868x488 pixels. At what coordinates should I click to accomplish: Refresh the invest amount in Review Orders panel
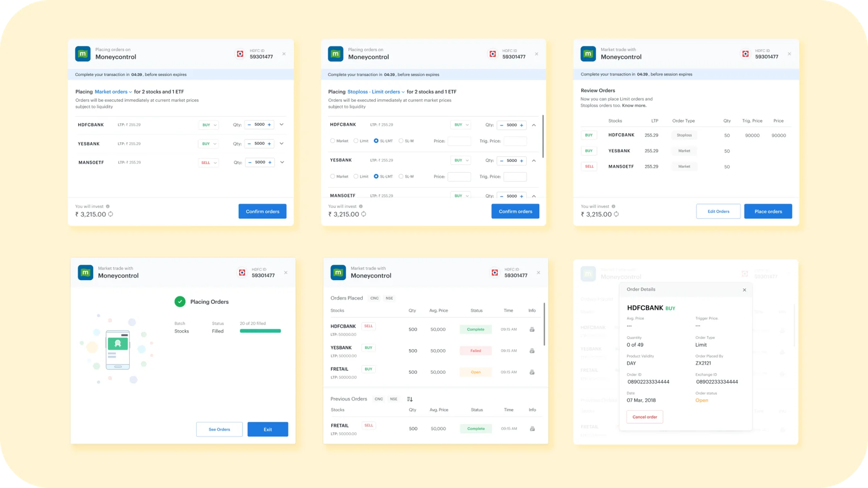[616, 214]
